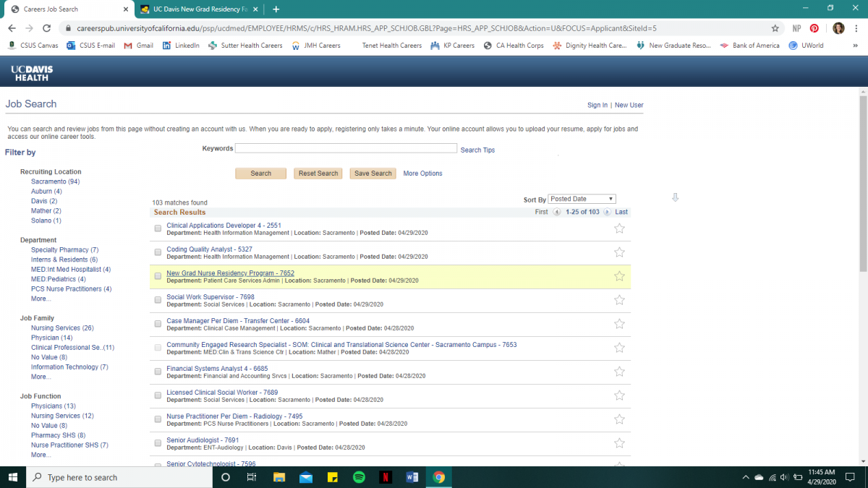Click the Sign In link

click(597, 105)
